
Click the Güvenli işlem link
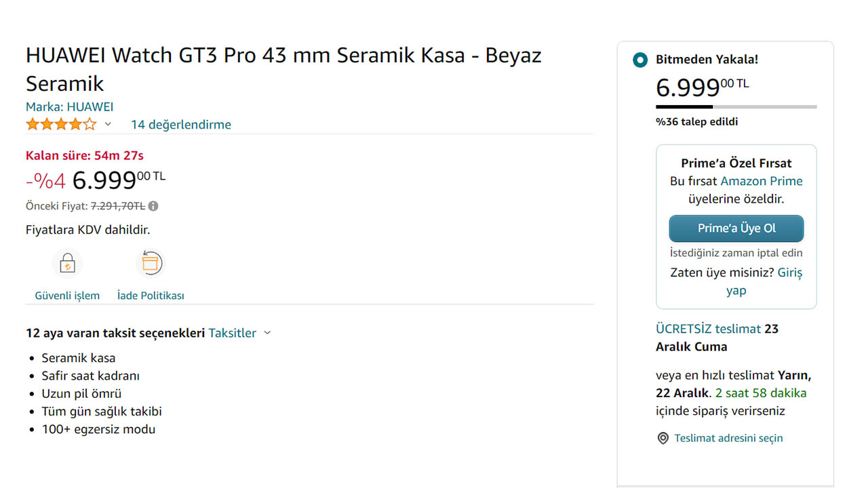[67, 296]
